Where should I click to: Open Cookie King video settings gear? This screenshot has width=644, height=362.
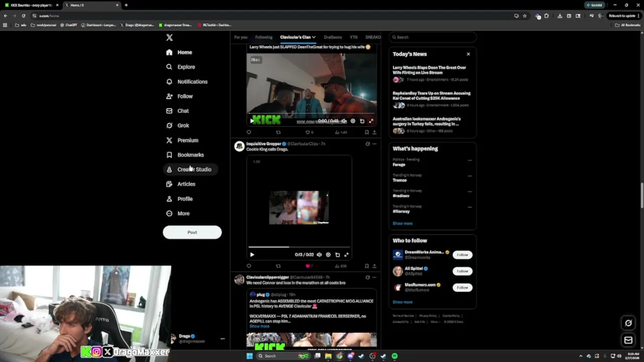[328, 254]
